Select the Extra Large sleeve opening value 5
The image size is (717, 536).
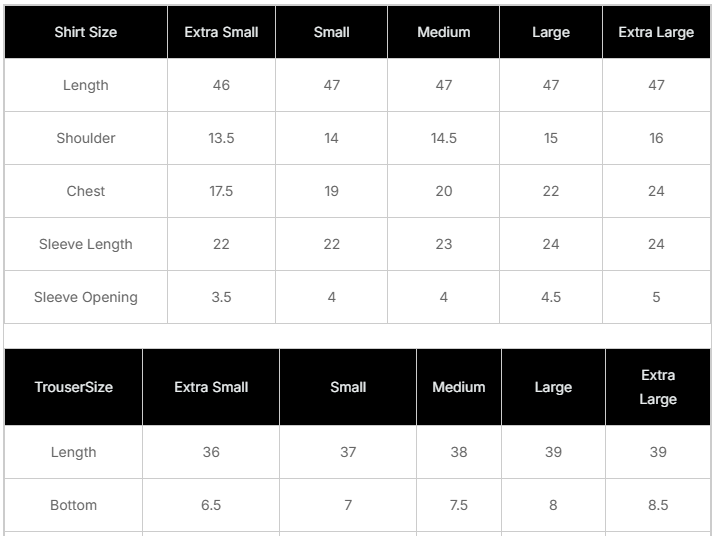tap(656, 297)
